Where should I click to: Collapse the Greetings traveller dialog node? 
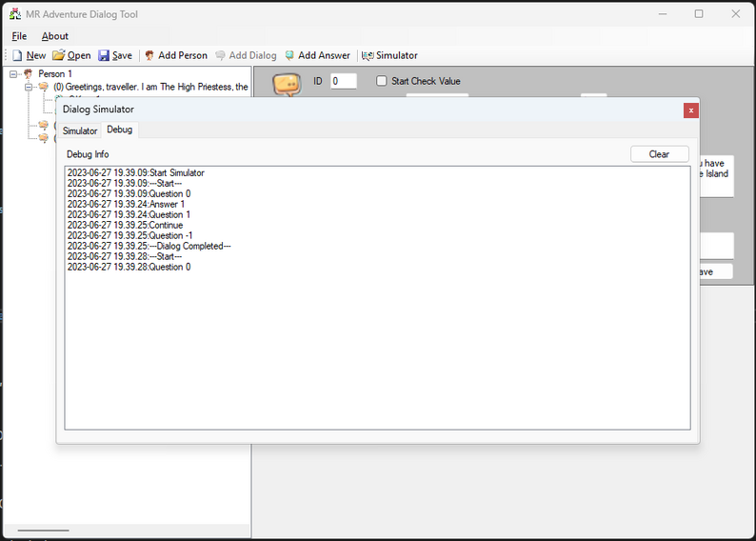29,88
